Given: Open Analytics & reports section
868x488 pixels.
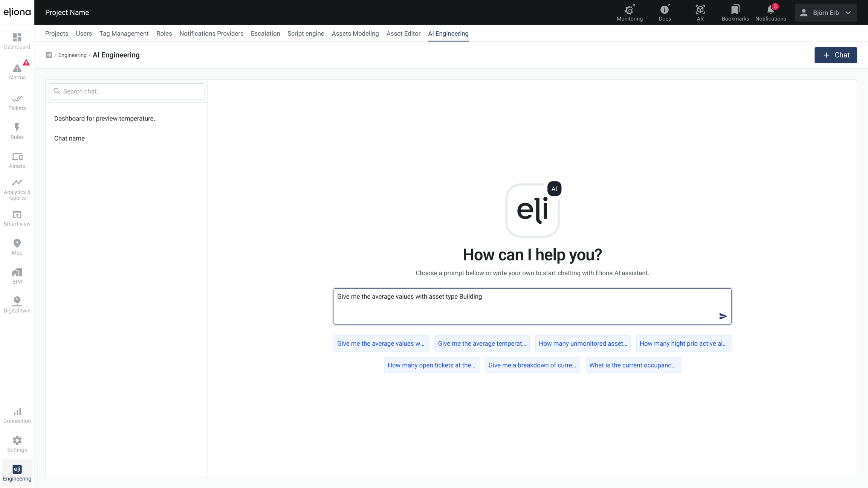Looking at the screenshot, I should tap(17, 189).
